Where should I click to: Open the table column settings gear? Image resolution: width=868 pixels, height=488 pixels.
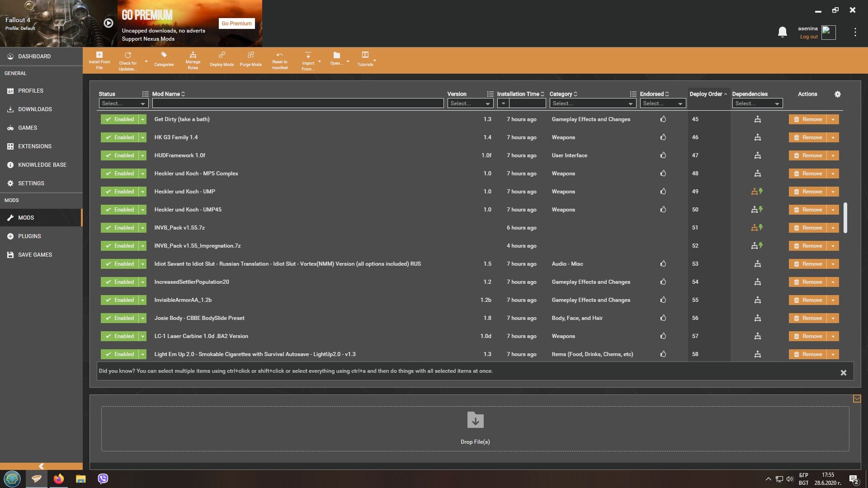(837, 94)
